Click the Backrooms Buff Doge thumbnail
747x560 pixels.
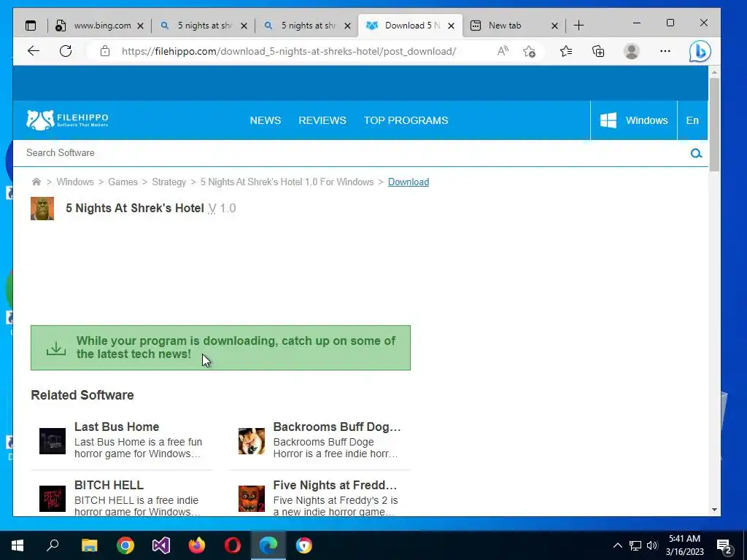coord(252,441)
